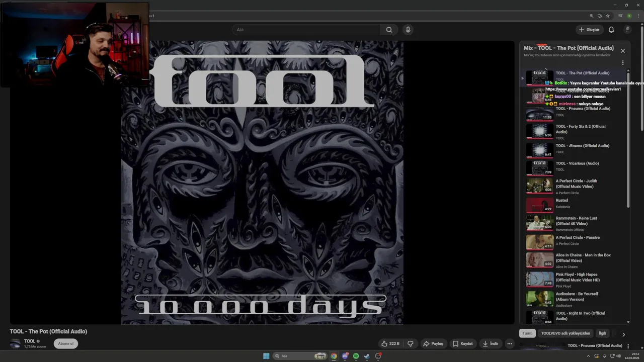
Task: Open the Discord icon in taskbar
Action: click(345, 356)
